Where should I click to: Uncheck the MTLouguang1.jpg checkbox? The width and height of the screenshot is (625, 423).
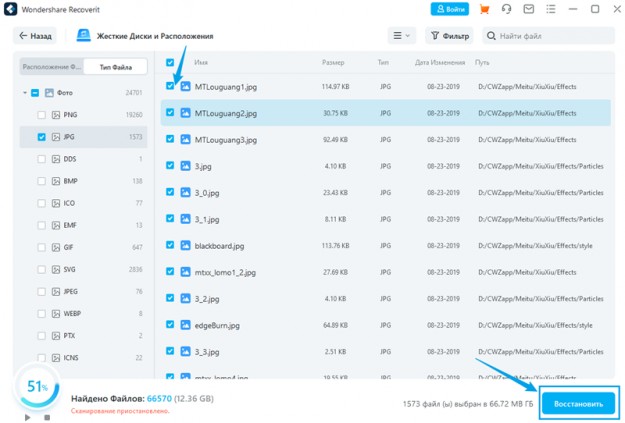pos(170,86)
